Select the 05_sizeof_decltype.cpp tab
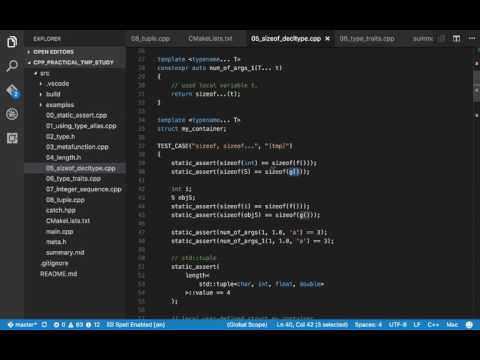 point(286,39)
